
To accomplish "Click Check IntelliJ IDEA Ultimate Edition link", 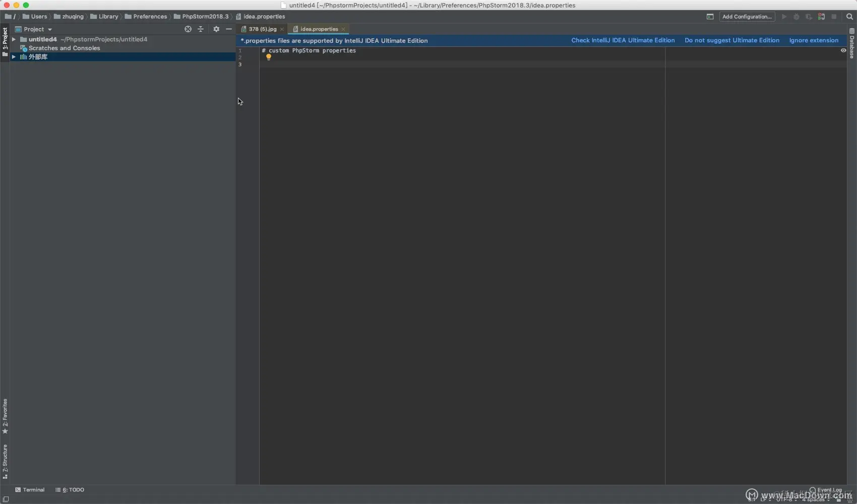I will click(623, 40).
